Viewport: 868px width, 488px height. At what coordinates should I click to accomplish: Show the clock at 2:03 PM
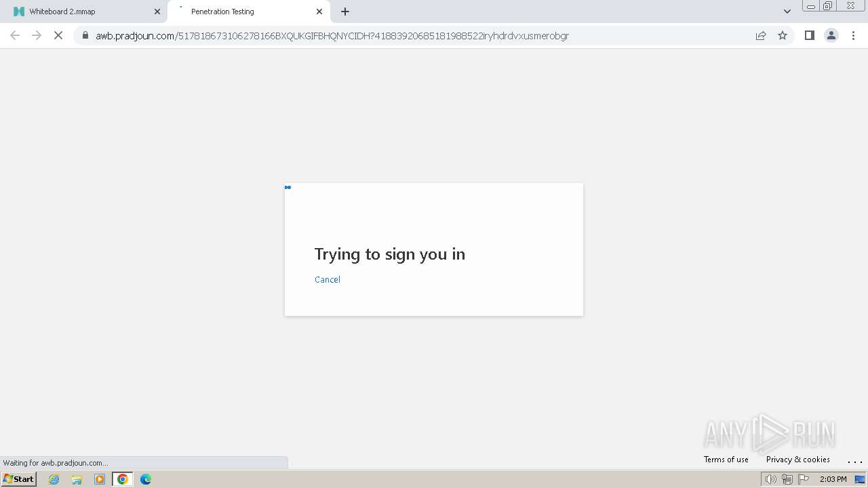[833, 479]
